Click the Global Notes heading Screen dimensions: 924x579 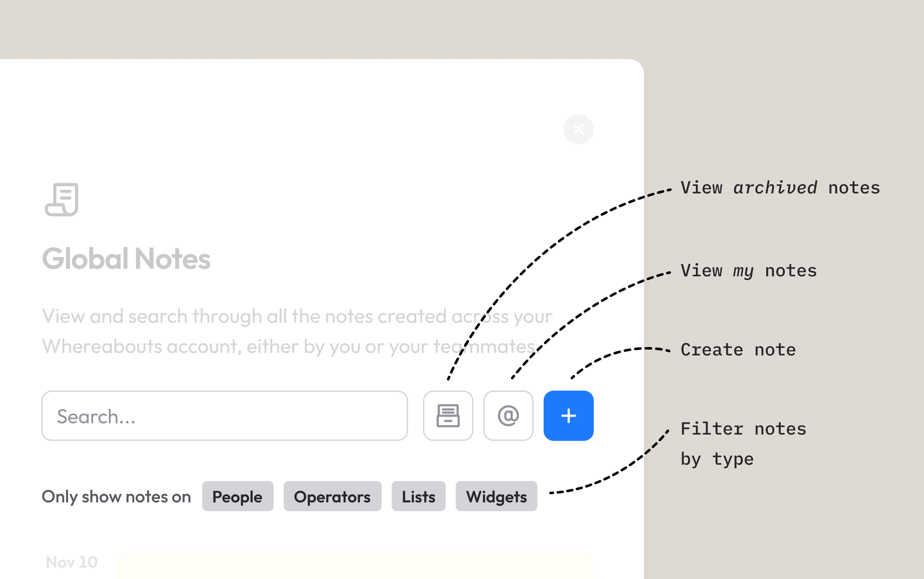[126, 259]
